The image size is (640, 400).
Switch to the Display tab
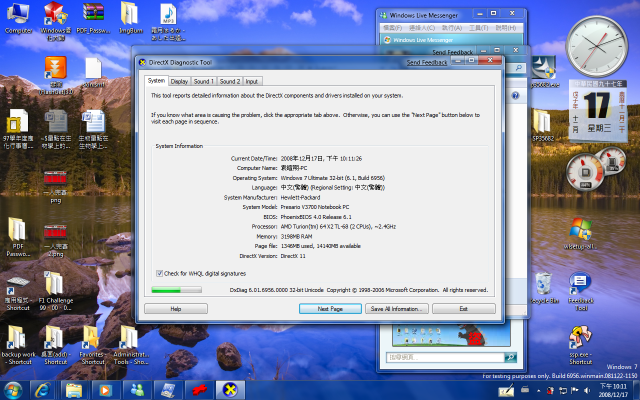(x=179, y=81)
